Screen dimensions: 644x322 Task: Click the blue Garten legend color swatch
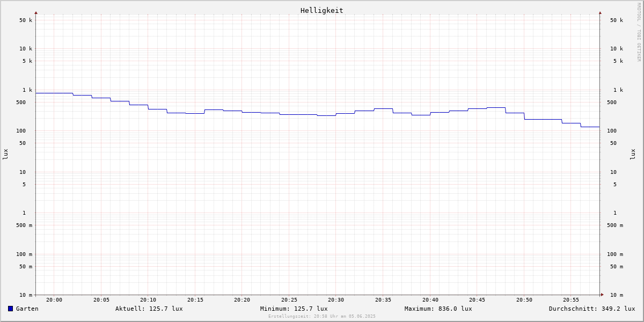coord(10,309)
